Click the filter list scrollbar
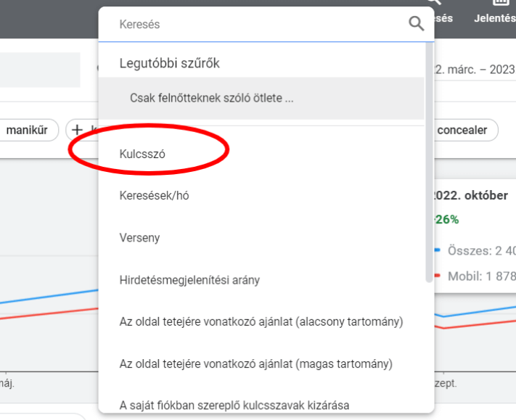Viewport: 516px width, 420px height. pyautogui.click(x=429, y=162)
